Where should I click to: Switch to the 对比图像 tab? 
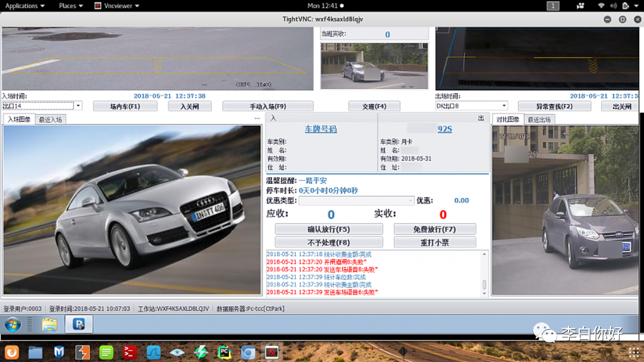[508, 120]
